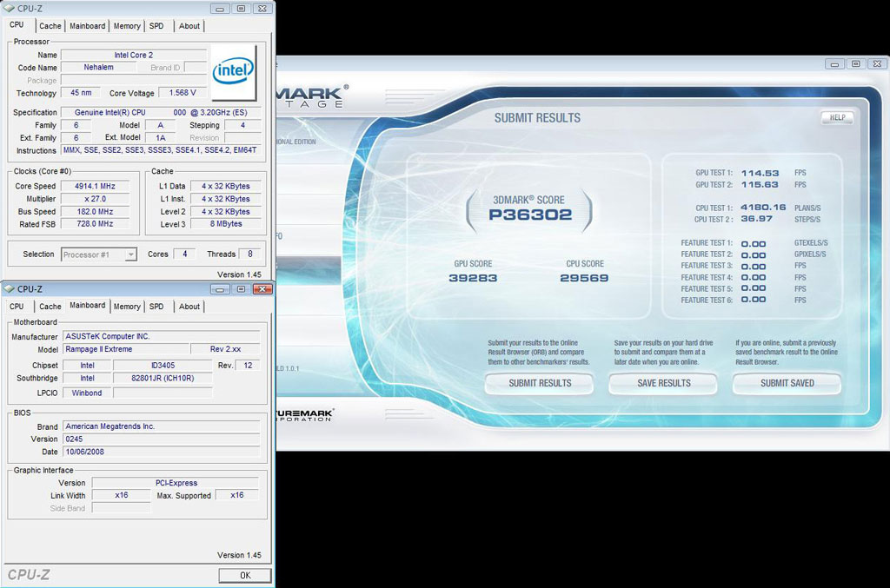Click the multiplier value x 27.0
The width and height of the screenshot is (890, 588).
tap(95, 199)
